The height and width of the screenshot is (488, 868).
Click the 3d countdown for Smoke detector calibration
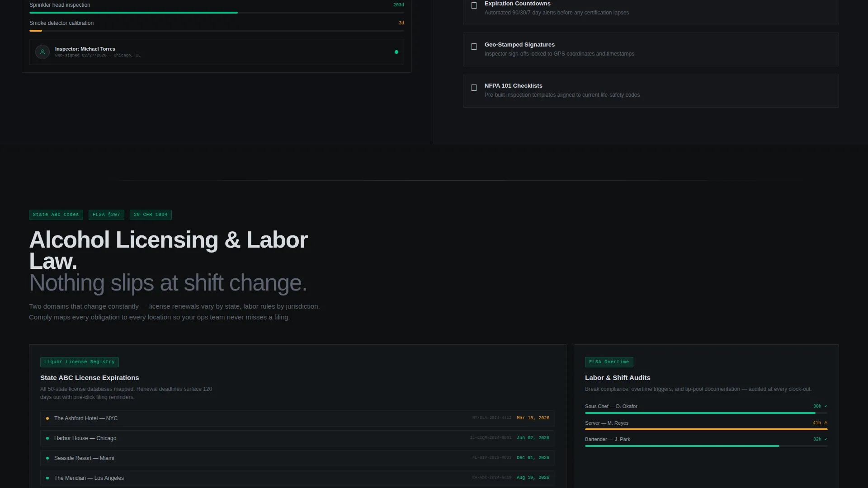pos(401,23)
